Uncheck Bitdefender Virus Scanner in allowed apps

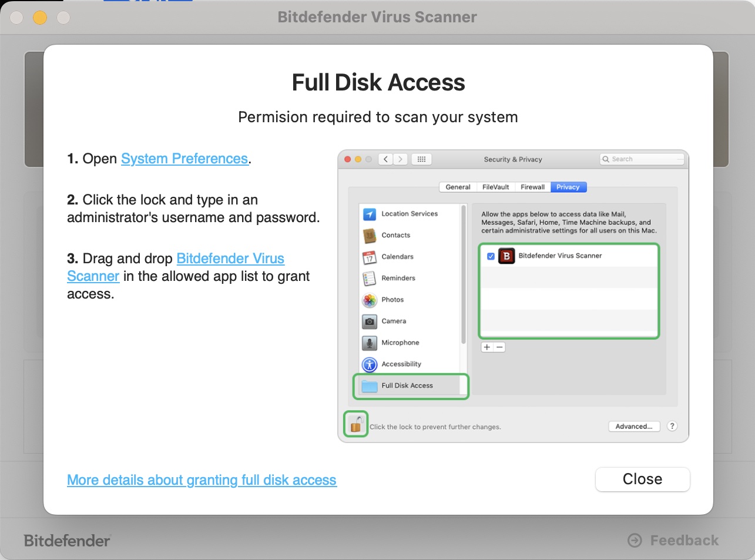(x=492, y=256)
